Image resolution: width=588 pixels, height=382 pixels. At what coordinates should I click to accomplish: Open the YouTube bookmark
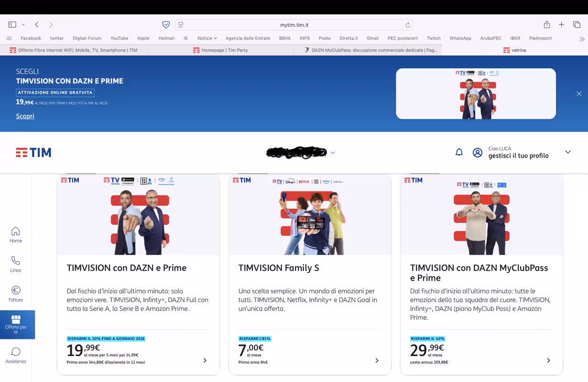(119, 38)
